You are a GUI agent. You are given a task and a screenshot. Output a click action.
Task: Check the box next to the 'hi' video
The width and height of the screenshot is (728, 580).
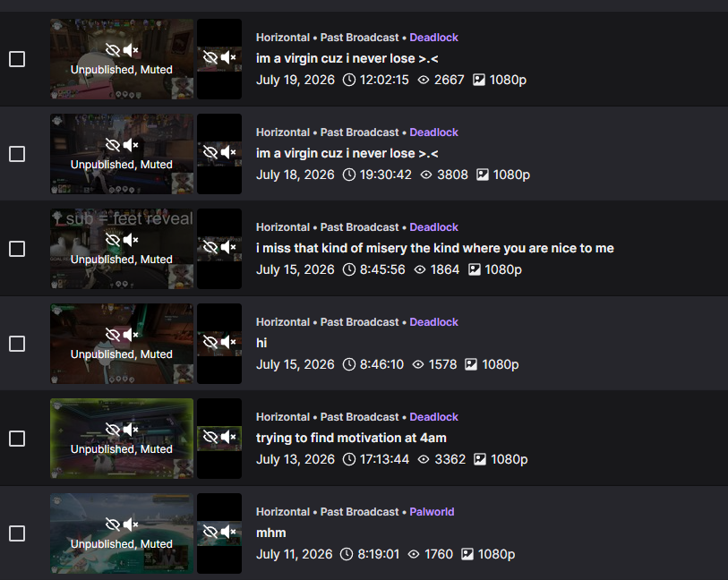coord(17,344)
